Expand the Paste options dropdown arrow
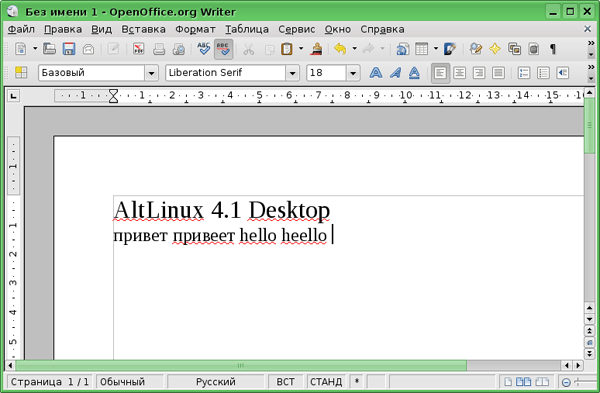 301,49
